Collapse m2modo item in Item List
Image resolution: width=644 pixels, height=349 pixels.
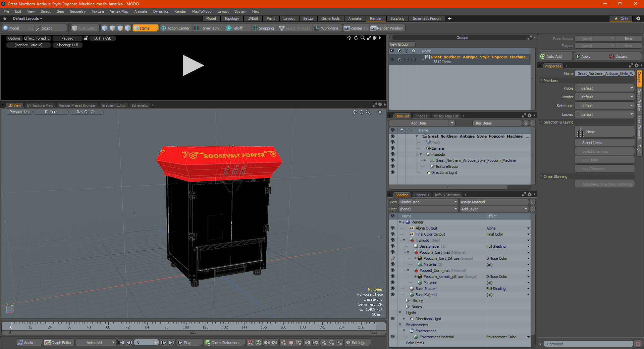(x=421, y=154)
